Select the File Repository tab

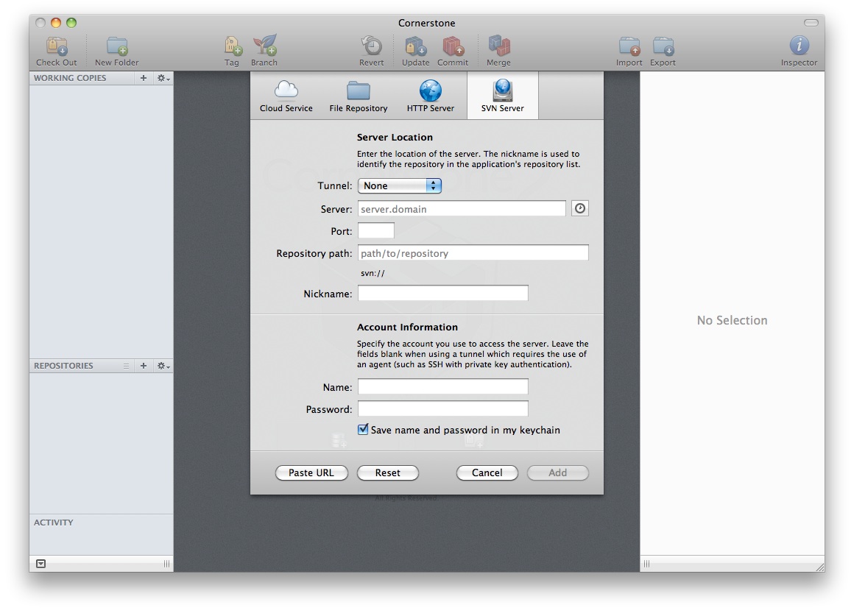click(x=359, y=96)
